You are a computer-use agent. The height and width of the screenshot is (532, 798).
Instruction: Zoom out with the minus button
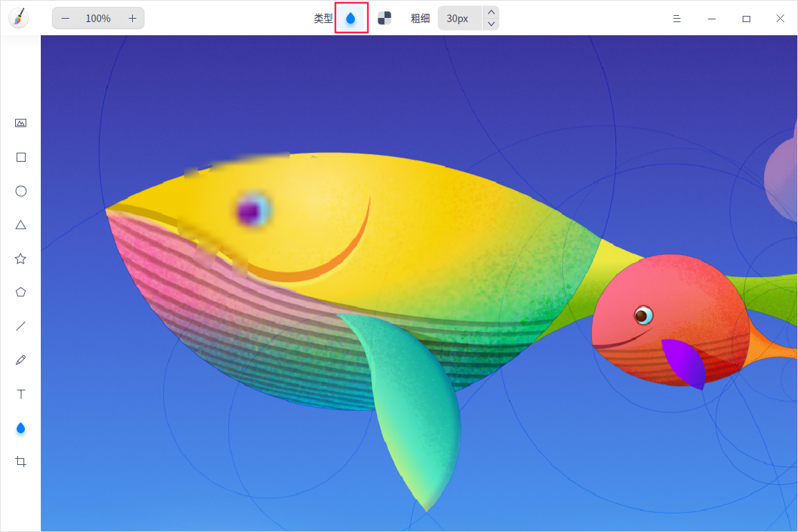tap(65, 19)
